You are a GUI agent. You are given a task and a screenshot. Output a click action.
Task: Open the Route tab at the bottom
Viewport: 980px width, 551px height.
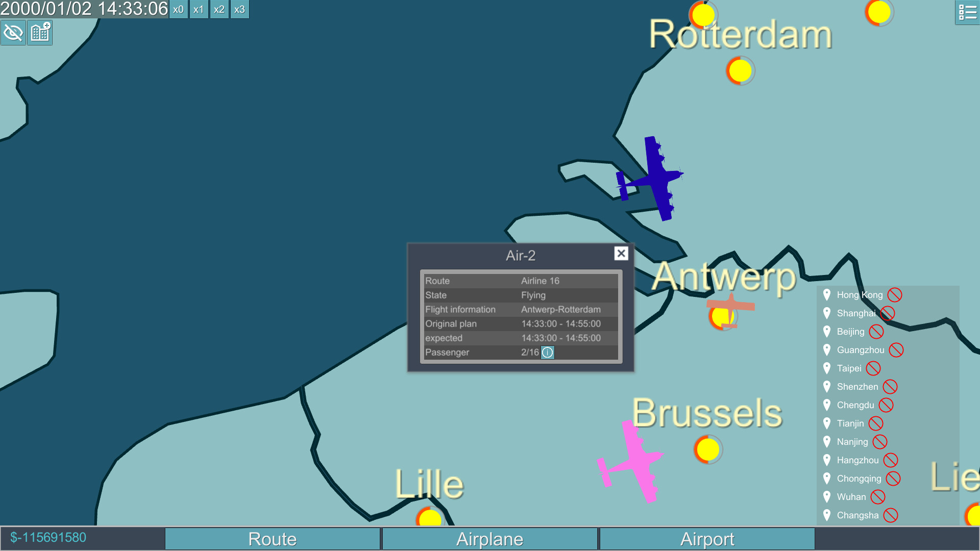point(272,538)
